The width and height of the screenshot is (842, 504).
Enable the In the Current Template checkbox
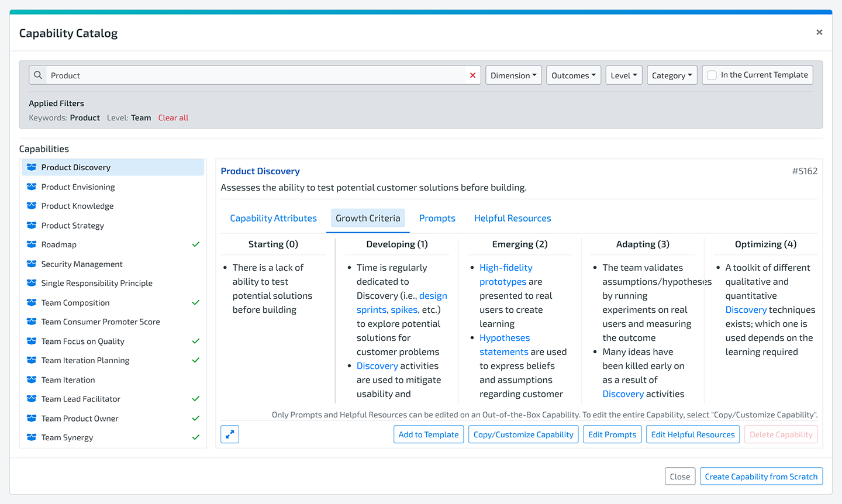(x=712, y=75)
